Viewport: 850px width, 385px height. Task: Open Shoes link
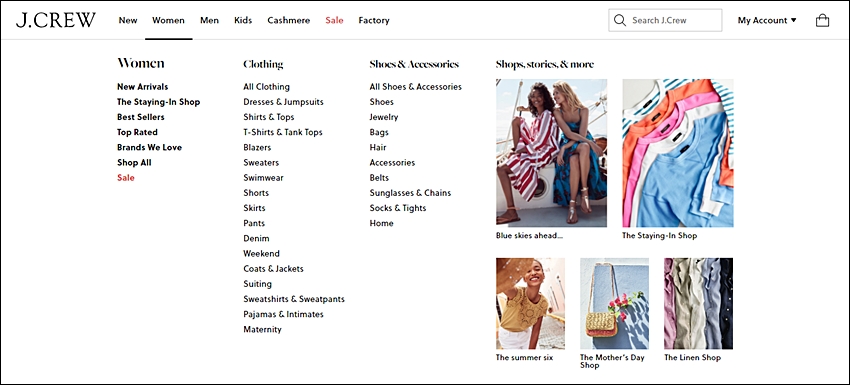click(382, 102)
